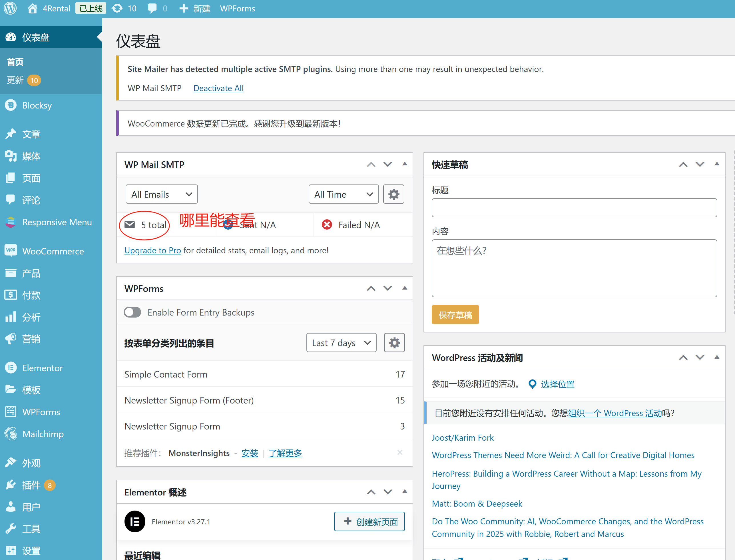This screenshot has width=735, height=560.
Task: Open the comments bubble icon
Action: 152,8
